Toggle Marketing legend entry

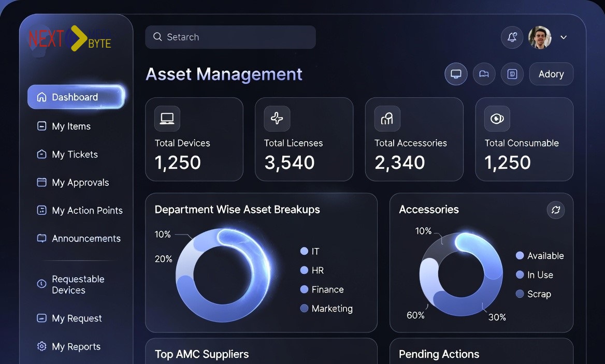326,309
